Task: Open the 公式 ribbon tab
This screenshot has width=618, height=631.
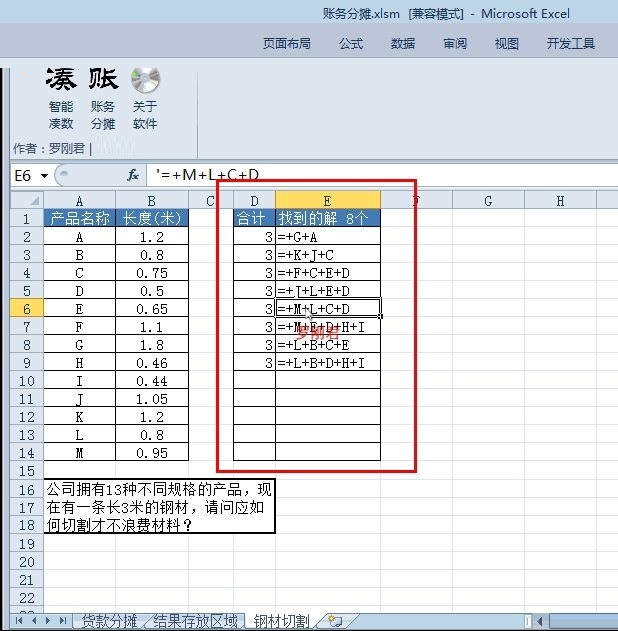Action: click(351, 43)
